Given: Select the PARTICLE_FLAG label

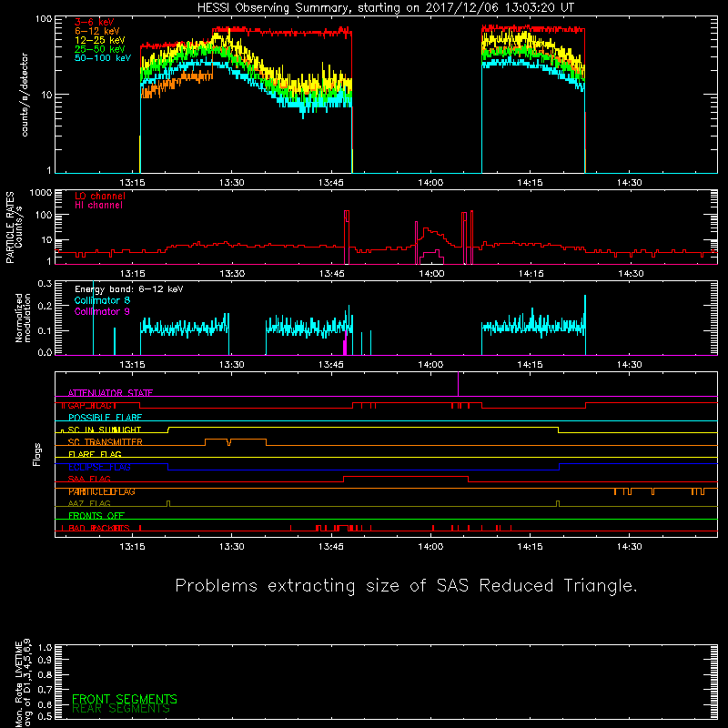Looking at the screenshot, I should coord(102,491).
